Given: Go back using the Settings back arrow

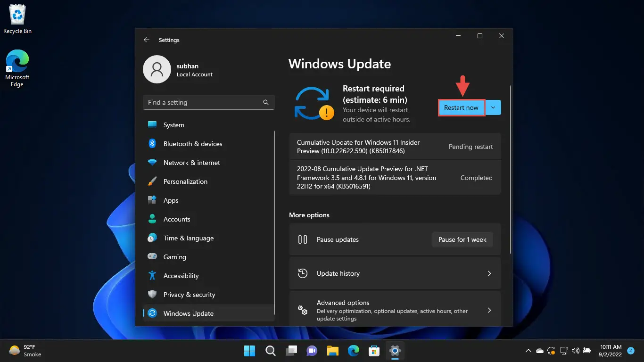Looking at the screenshot, I should [147, 40].
